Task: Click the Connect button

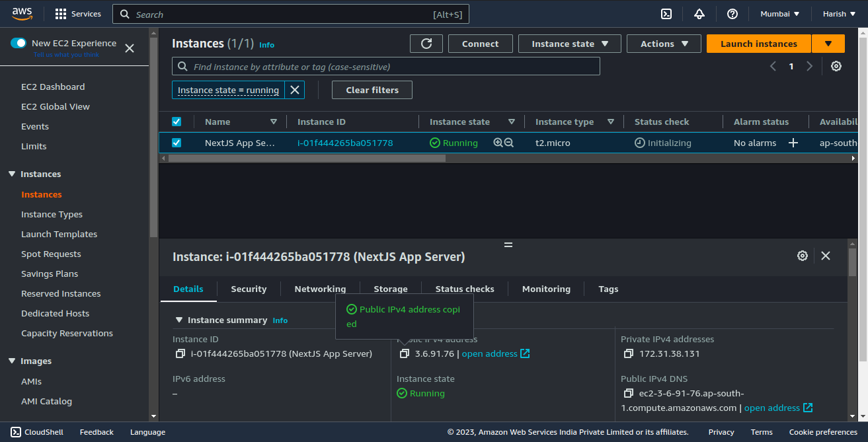Action: [x=481, y=44]
